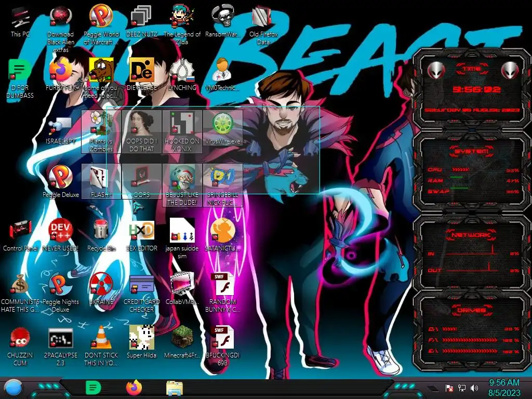Open NEVER USED! Dev C++ icon
The height and width of the screenshot is (399, 532).
[x=60, y=235]
